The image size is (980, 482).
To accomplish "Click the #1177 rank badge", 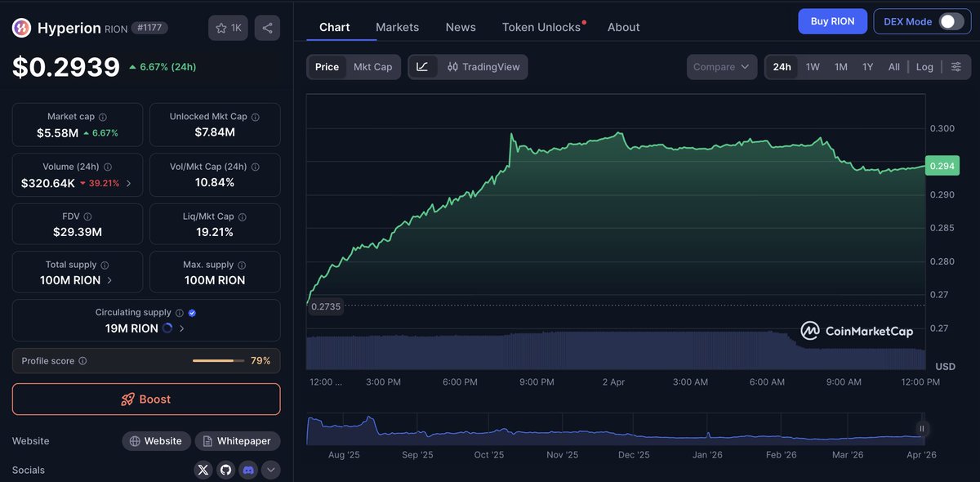I will point(149,28).
